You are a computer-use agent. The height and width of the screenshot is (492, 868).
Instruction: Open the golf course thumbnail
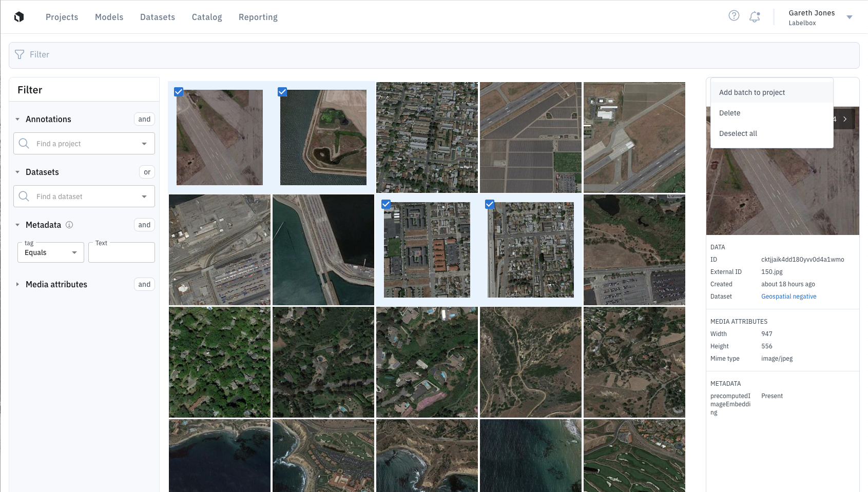pyautogui.click(x=634, y=456)
